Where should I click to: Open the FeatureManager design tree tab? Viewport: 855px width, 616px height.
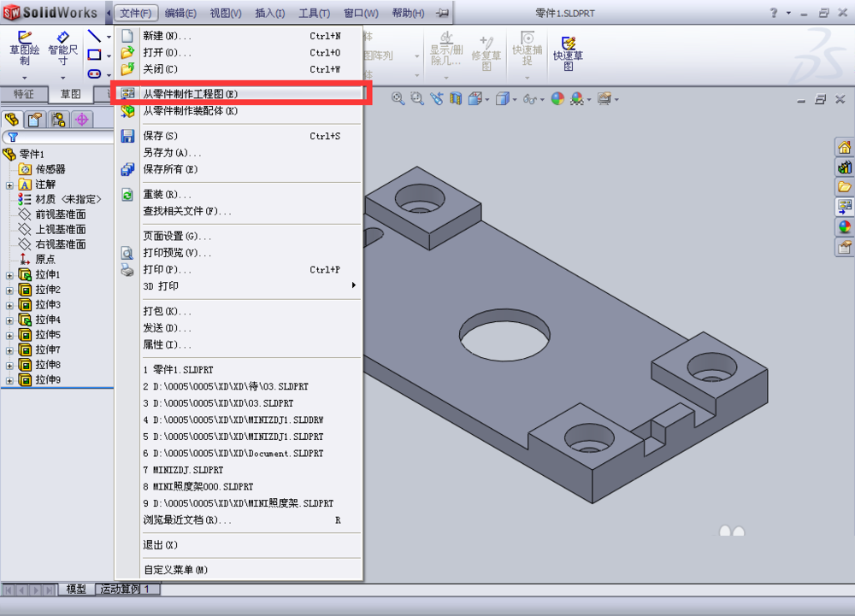[12, 120]
